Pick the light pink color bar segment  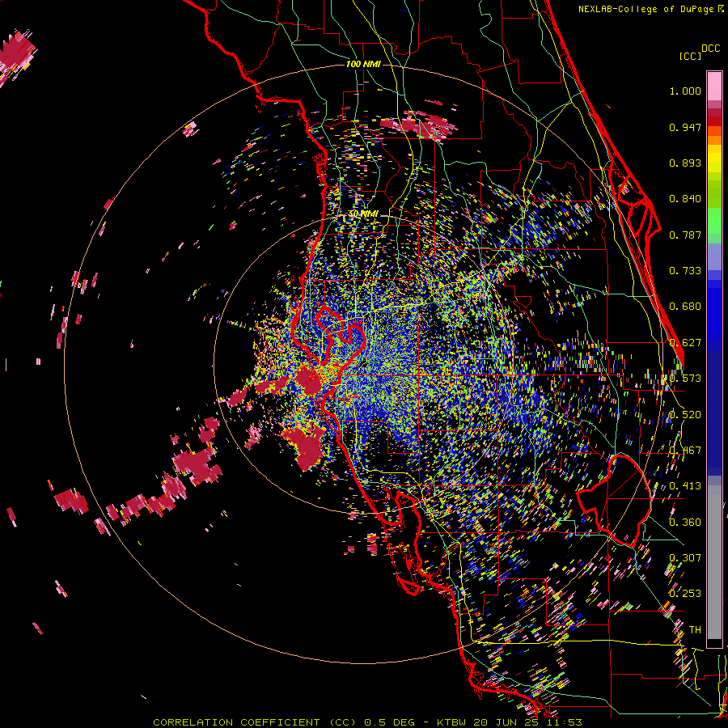click(714, 87)
